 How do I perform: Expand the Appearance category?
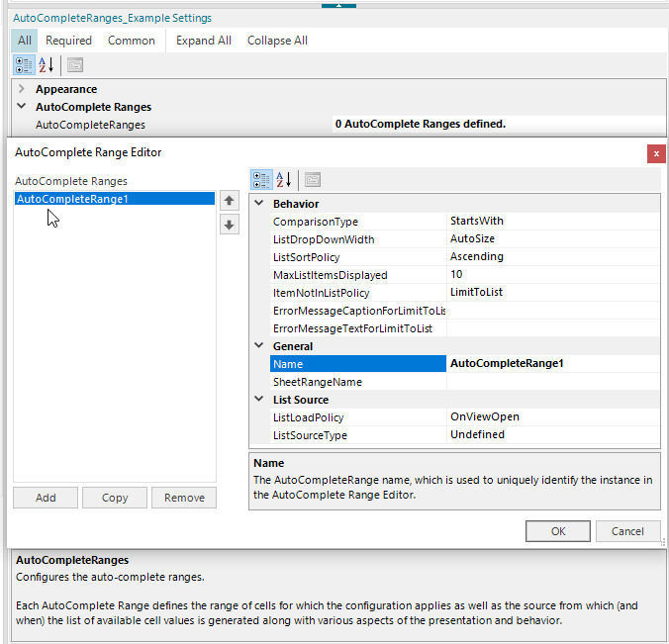tap(22, 89)
